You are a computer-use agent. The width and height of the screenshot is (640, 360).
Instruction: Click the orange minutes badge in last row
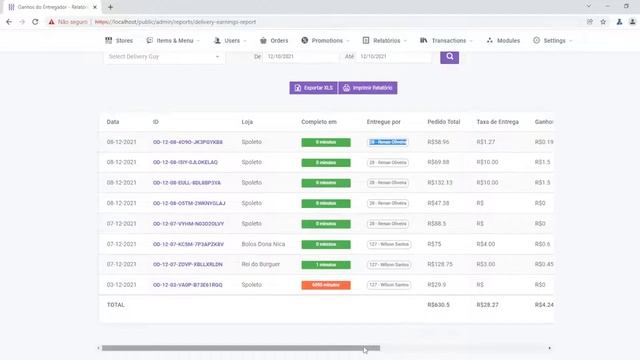tap(326, 285)
